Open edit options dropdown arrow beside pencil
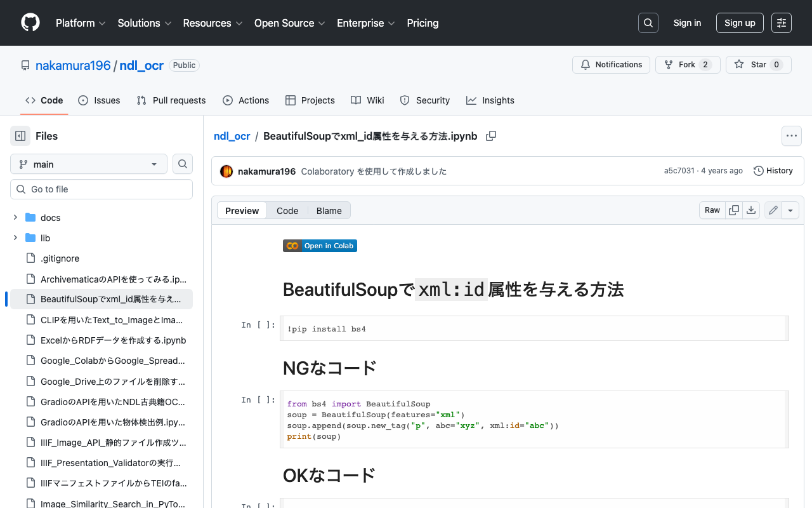 click(790, 210)
